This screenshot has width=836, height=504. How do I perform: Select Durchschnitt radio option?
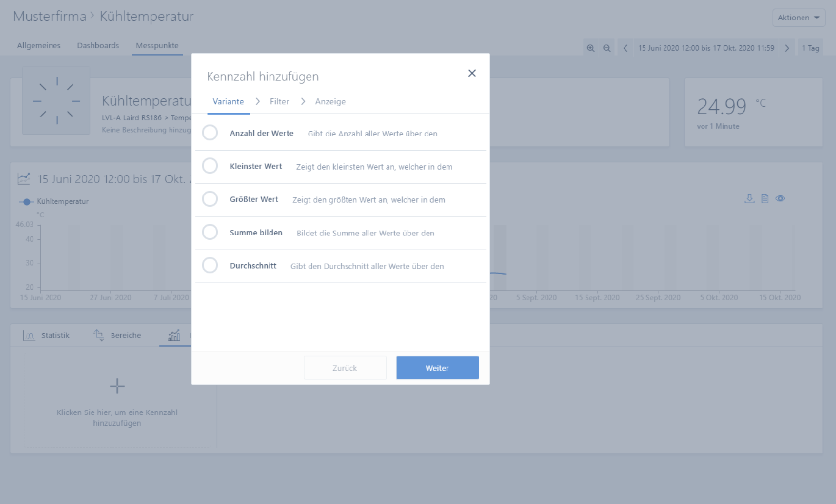[x=210, y=265]
